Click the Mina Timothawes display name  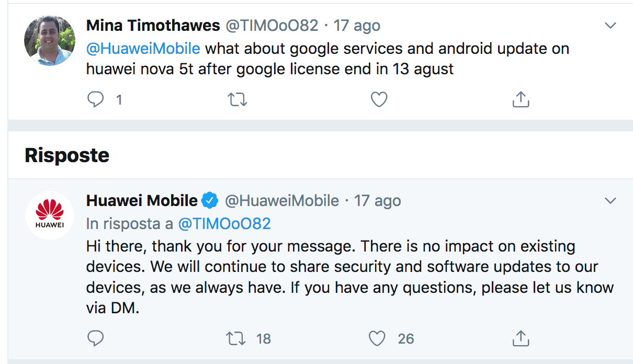click(153, 25)
